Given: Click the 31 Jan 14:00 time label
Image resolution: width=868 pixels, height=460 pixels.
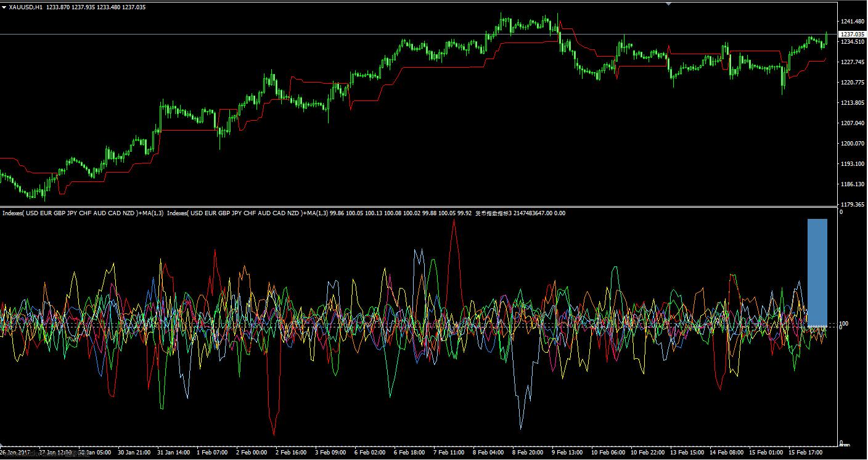Looking at the screenshot, I should point(173,453).
